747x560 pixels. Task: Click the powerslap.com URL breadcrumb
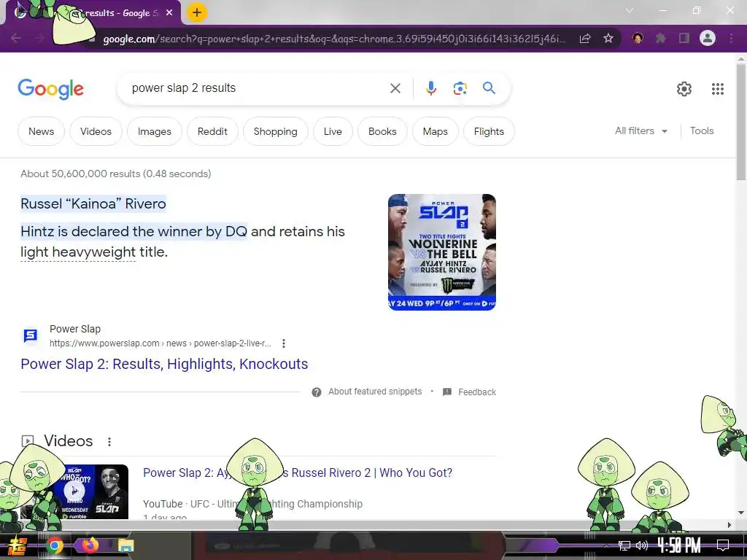point(160,343)
